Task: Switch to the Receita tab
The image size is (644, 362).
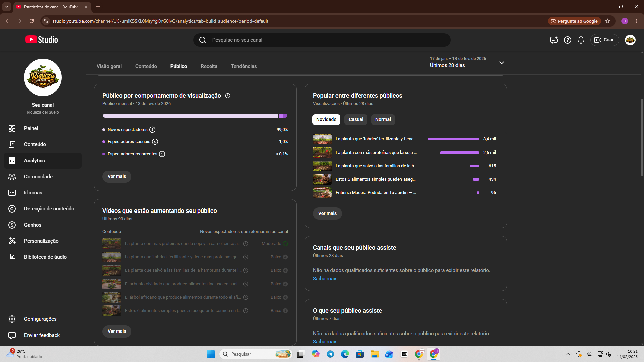Action: [209, 66]
